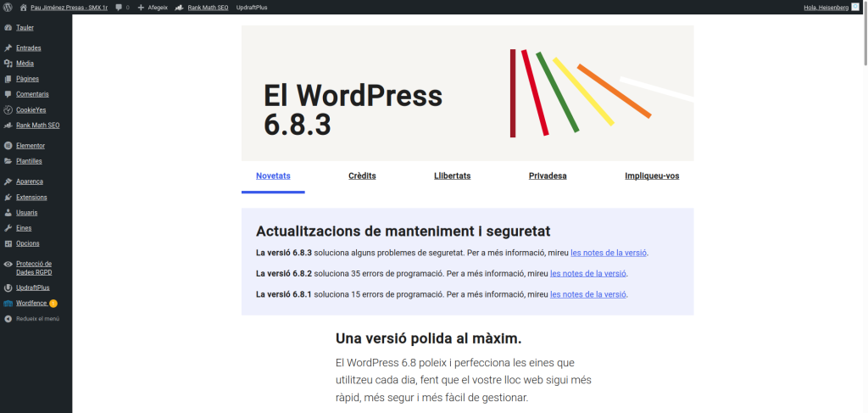Screen dimensions: 868x413
Task: Expand the Rank Math SEO admin bar menu
Action: 201,7
